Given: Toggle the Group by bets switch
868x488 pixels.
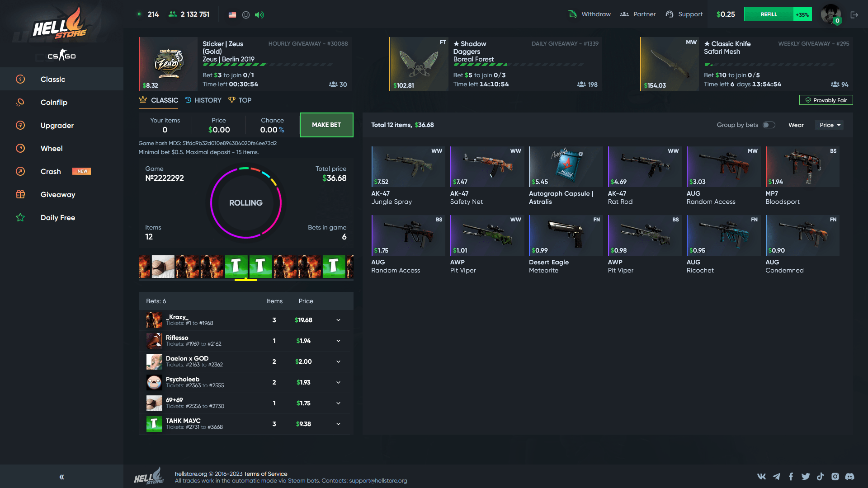Looking at the screenshot, I should click(x=769, y=125).
